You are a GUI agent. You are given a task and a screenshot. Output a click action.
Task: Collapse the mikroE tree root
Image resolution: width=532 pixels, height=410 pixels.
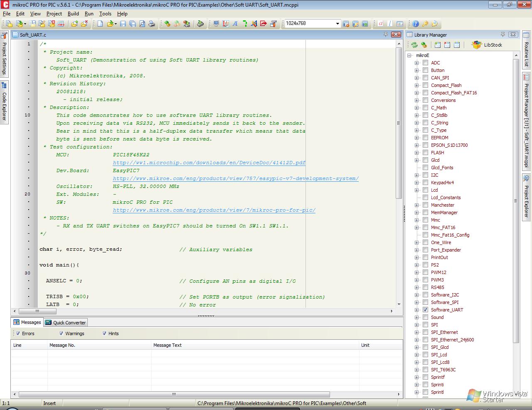click(409, 55)
